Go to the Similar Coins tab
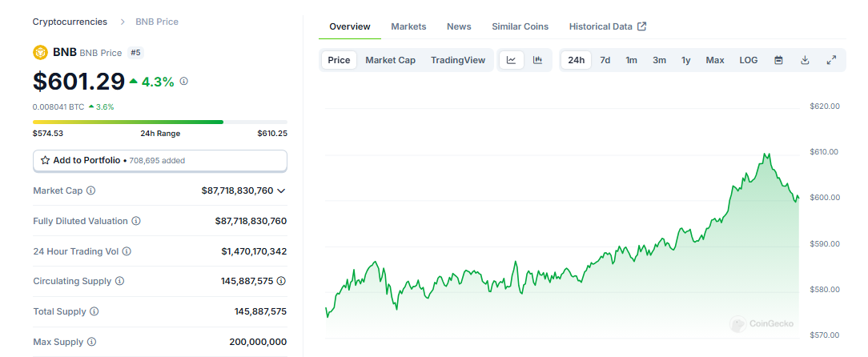Viewport: 868px width, 357px height. coord(520,26)
